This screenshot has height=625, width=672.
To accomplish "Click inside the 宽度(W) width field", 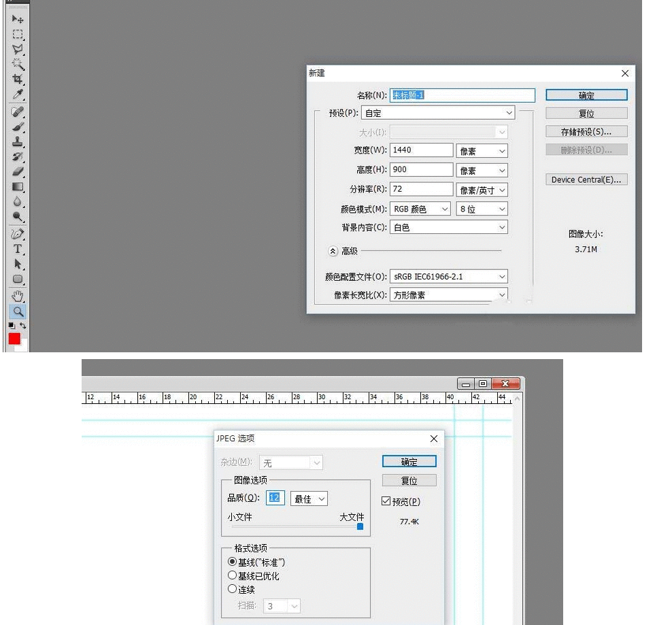I will click(x=420, y=150).
